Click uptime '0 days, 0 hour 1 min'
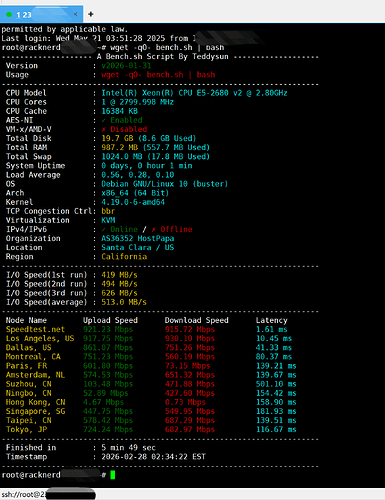This screenshot has width=385, height=500. click(147, 166)
